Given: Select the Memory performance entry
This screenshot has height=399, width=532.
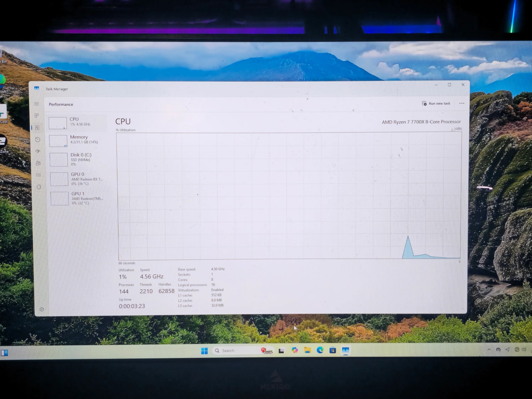Looking at the screenshot, I should [x=77, y=141].
